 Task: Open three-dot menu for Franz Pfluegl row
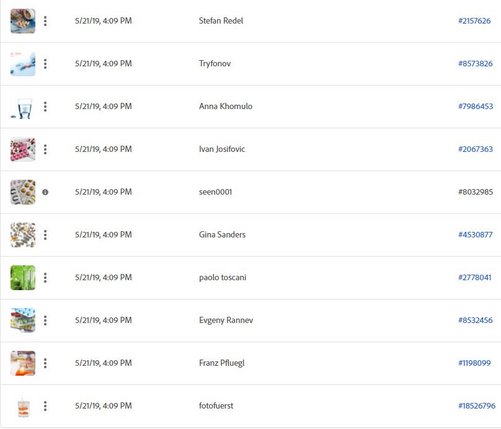pos(45,363)
